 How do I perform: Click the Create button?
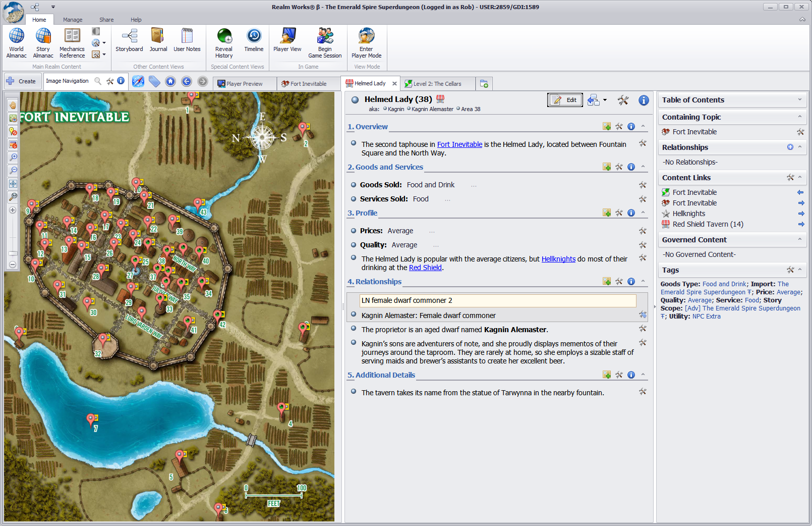[x=22, y=81]
